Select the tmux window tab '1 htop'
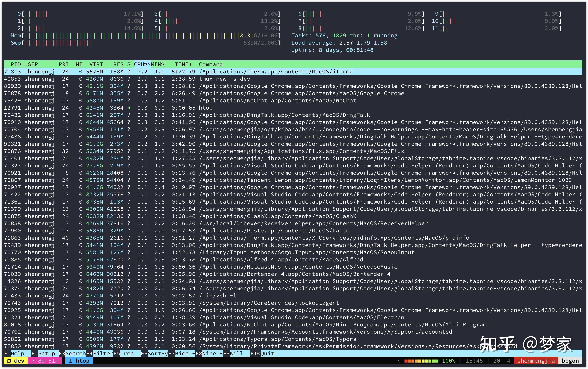 coord(79,361)
